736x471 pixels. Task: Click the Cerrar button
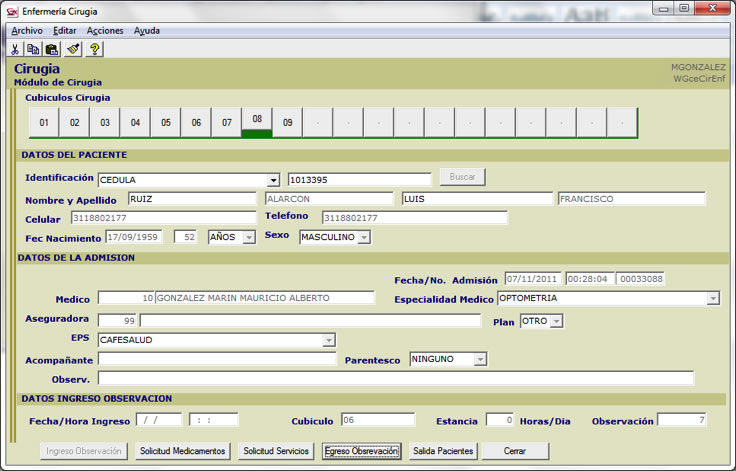coord(515,451)
